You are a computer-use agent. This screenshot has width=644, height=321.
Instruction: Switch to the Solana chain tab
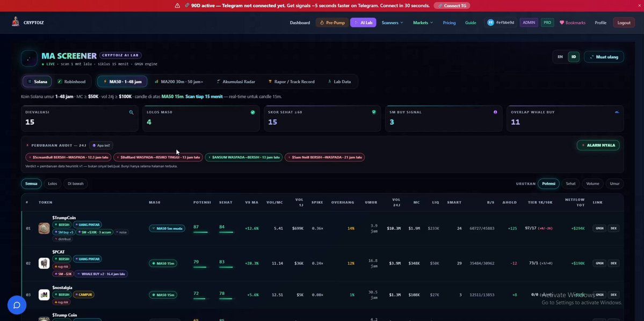pos(37,82)
